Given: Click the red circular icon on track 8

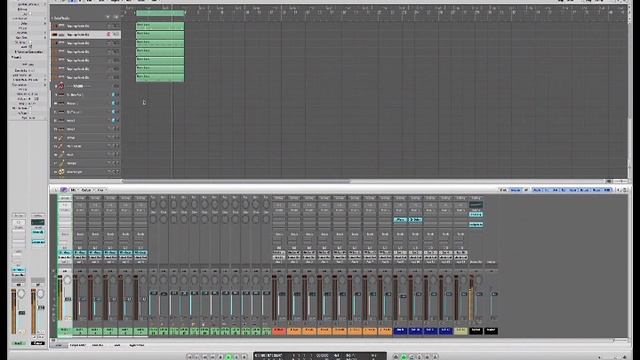Looking at the screenshot, I should 61,86.
